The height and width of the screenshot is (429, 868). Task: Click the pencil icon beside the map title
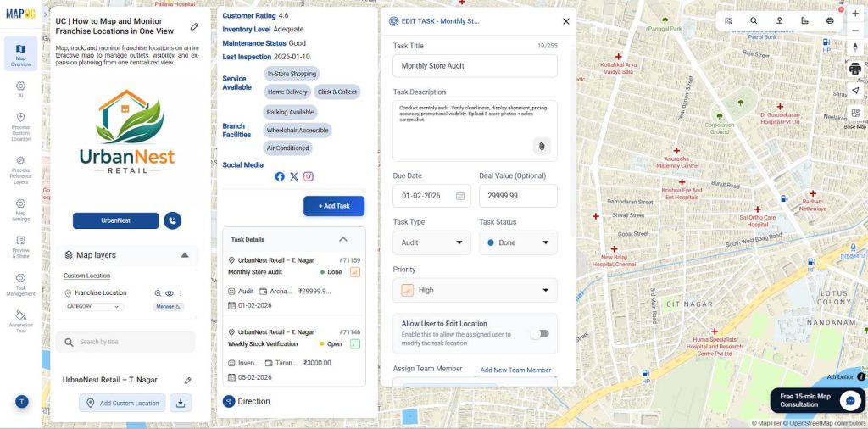point(194,26)
